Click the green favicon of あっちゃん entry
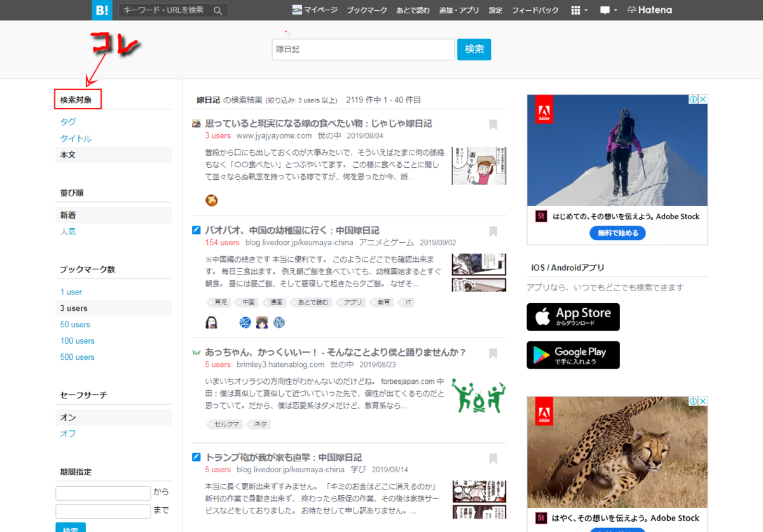Image resolution: width=763 pixels, height=532 pixels. click(x=196, y=352)
